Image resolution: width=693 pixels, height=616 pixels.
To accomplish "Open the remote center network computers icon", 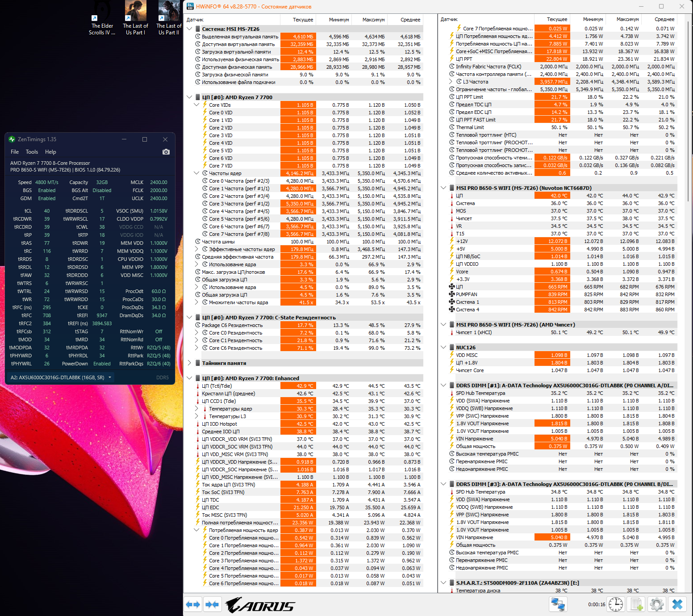I will 558,604.
